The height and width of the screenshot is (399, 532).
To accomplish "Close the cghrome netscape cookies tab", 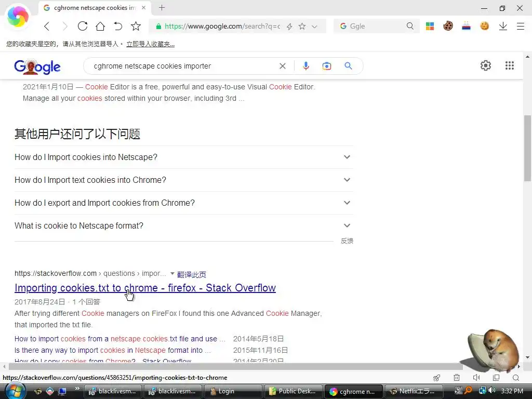I will 144,7.
